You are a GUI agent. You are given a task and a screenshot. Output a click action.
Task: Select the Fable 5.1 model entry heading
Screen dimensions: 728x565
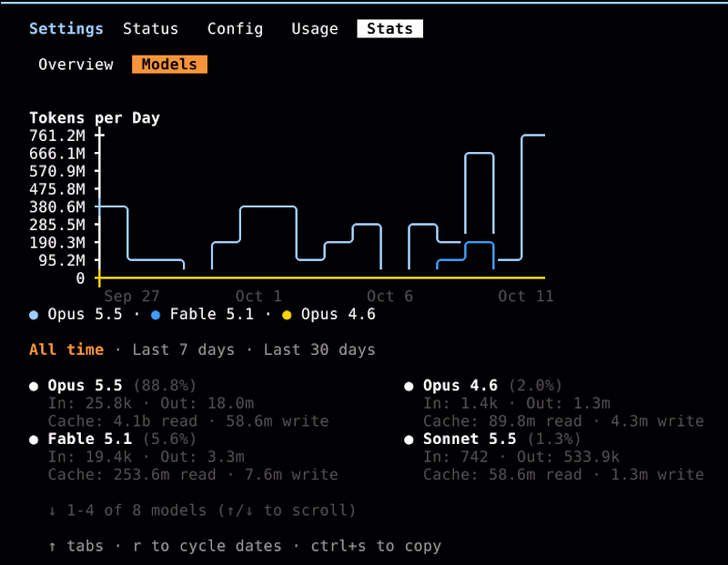tap(89, 439)
